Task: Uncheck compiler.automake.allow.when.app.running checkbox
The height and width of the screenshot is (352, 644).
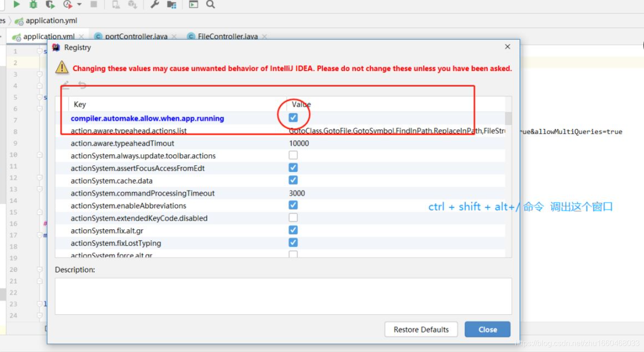Action: 293,117
